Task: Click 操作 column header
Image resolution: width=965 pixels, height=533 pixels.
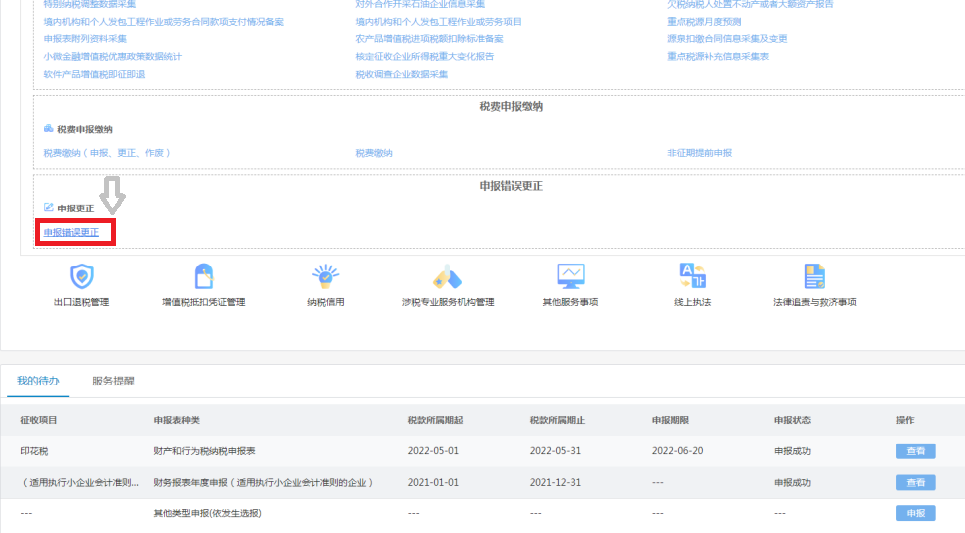Action: [x=905, y=420]
